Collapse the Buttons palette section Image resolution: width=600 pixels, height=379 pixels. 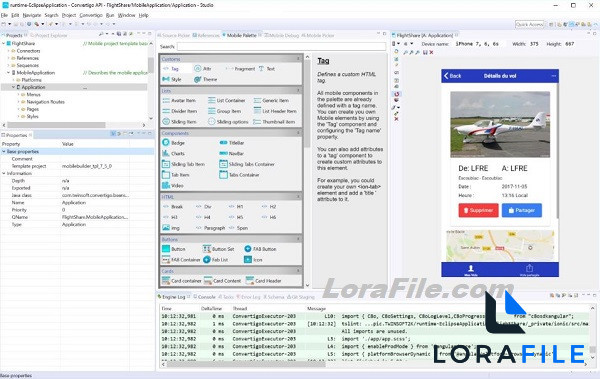(x=298, y=239)
